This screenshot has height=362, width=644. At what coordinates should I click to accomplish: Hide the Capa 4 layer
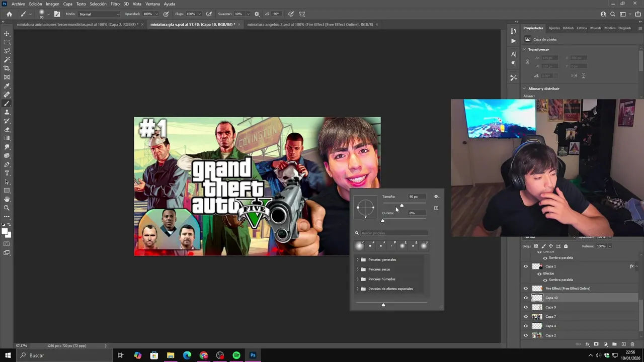pyautogui.click(x=526, y=326)
